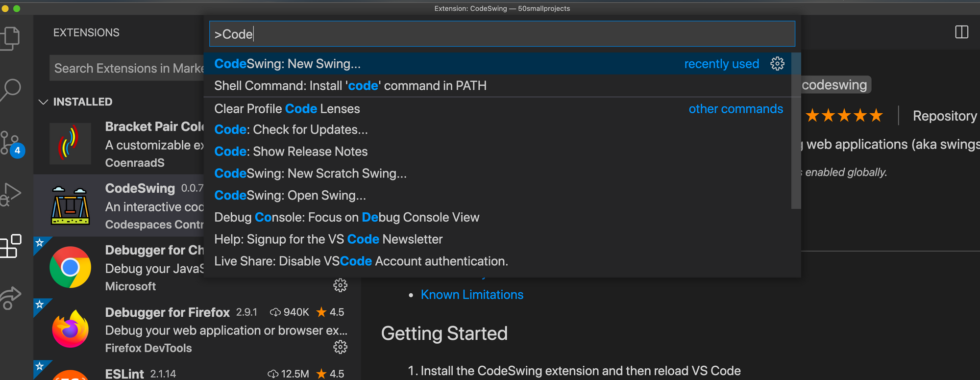The height and width of the screenshot is (380, 980).
Task: Open Source Control view with badge 4
Action: pos(12,144)
